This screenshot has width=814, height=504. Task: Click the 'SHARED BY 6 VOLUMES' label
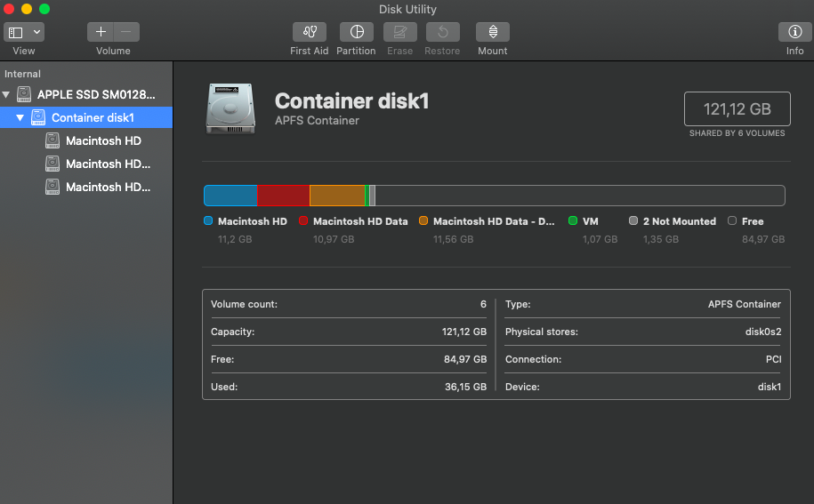(737, 133)
